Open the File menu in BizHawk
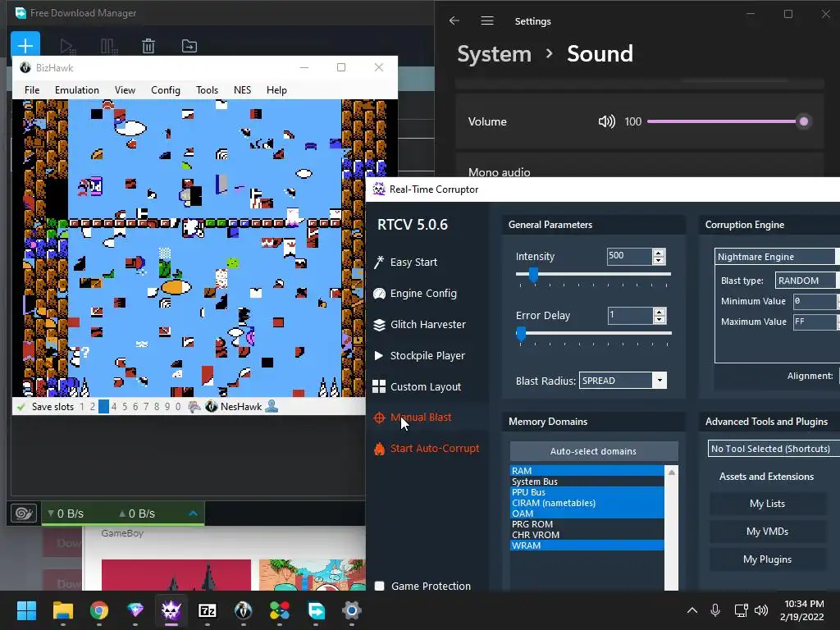The image size is (840, 630). (x=32, y=90)
